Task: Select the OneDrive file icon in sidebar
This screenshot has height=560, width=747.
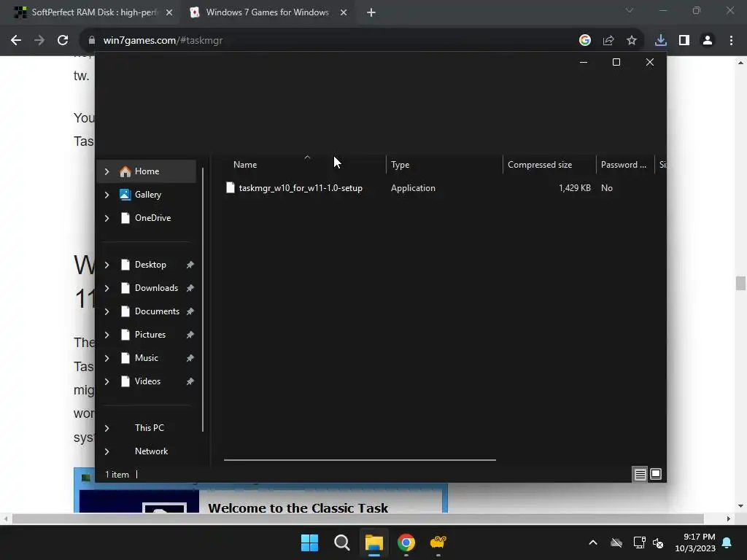Action: click(125, 218)
